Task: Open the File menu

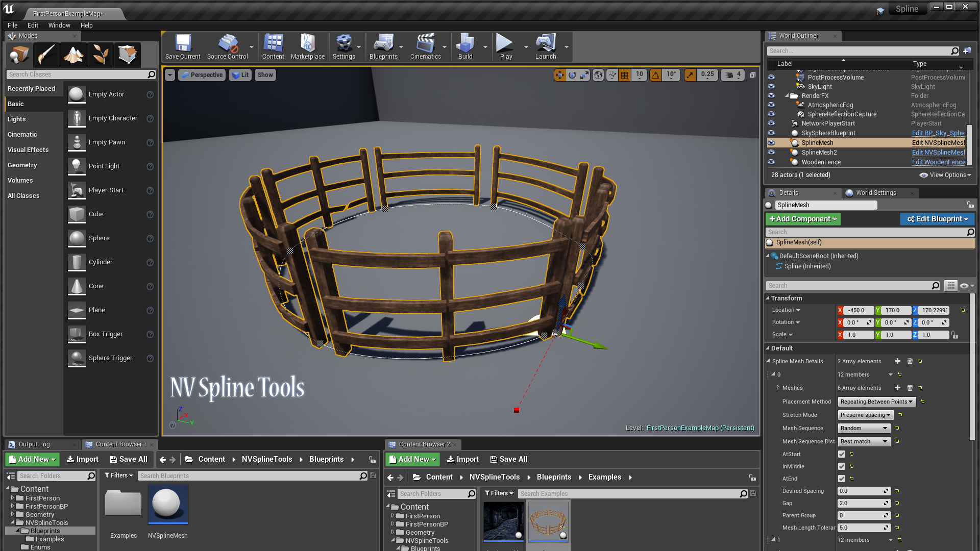Action: [13, 26]
